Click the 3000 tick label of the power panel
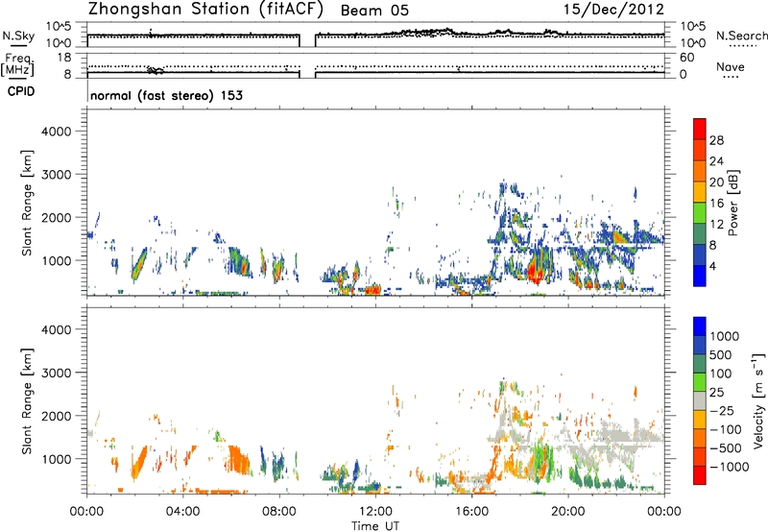Image resolution: width=768 pixels, height=532 pixels. (56, 175)
